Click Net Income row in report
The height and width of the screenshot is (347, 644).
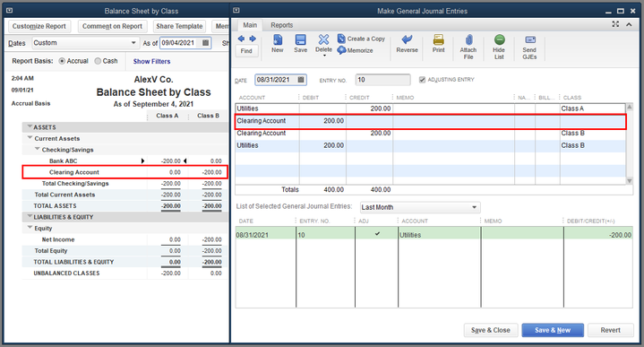tap(125, 239)
